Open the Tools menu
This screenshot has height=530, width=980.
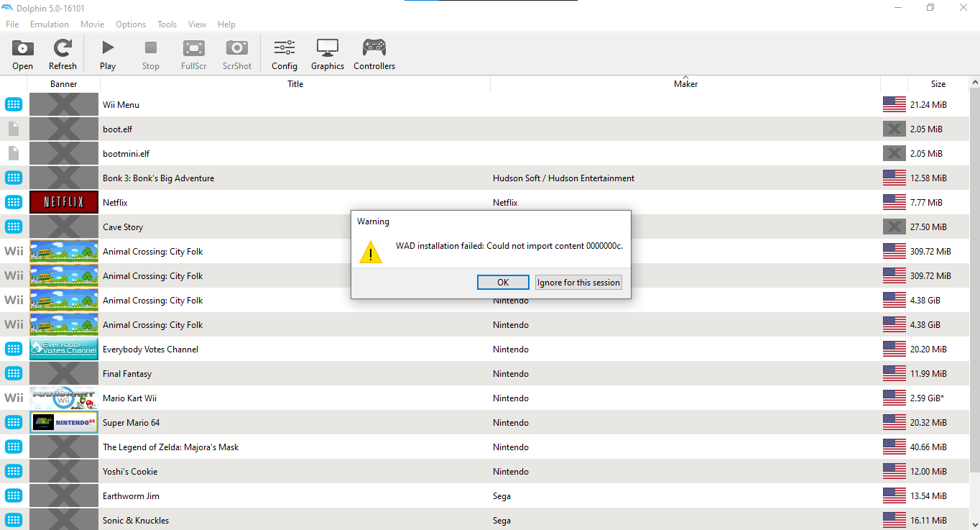pos(167,24)
